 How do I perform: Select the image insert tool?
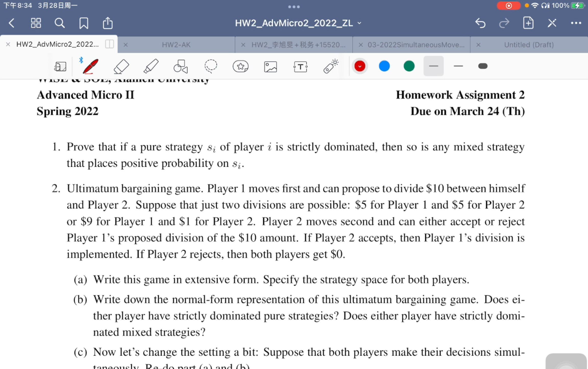click(x=271, y=67)
